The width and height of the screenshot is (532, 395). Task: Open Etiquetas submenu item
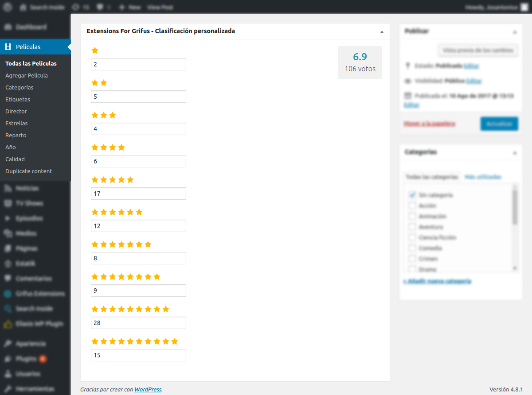tap(18, 99)
